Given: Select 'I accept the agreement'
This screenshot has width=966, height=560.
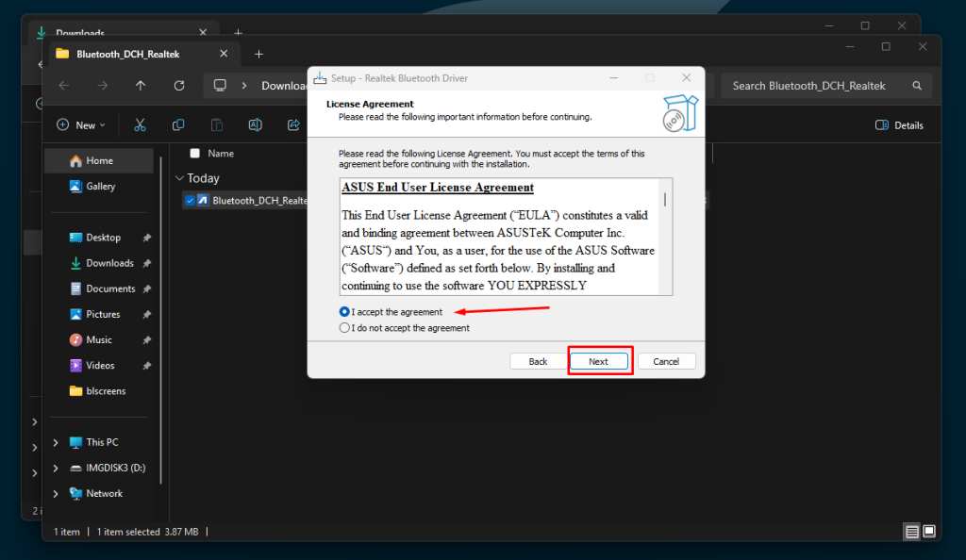Looking at the screenshot, I should coord(344,312).
